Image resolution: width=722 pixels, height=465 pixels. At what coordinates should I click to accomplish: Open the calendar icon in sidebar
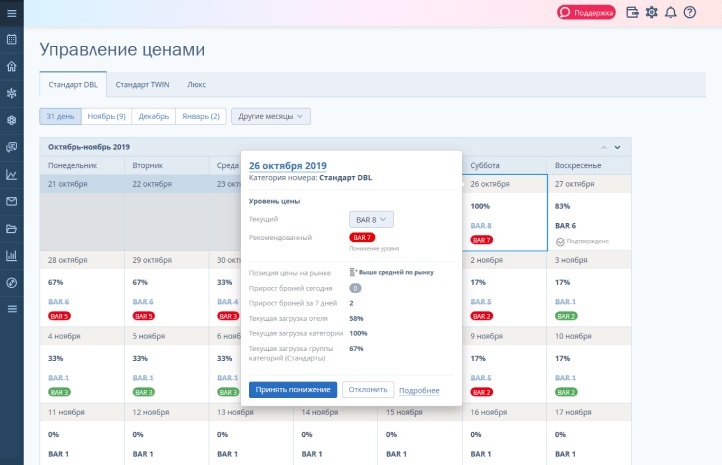pyautogui.click(x=12, y=39)
